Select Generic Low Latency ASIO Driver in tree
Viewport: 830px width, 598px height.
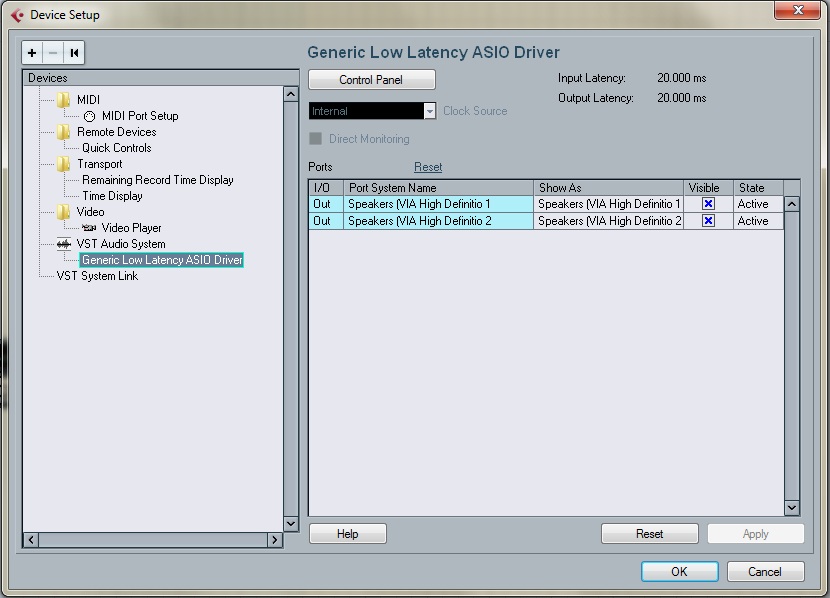[x=162, y=259]
